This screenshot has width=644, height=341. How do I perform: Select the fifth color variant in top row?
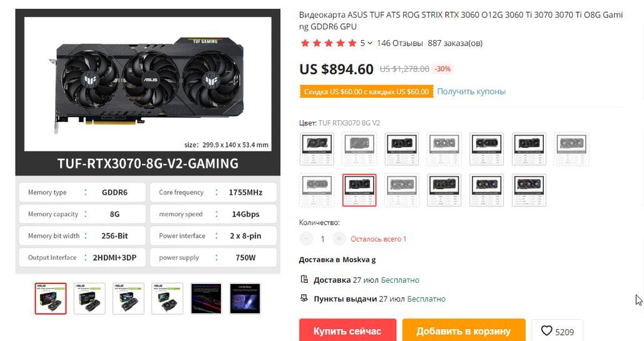tap(486, 149)
